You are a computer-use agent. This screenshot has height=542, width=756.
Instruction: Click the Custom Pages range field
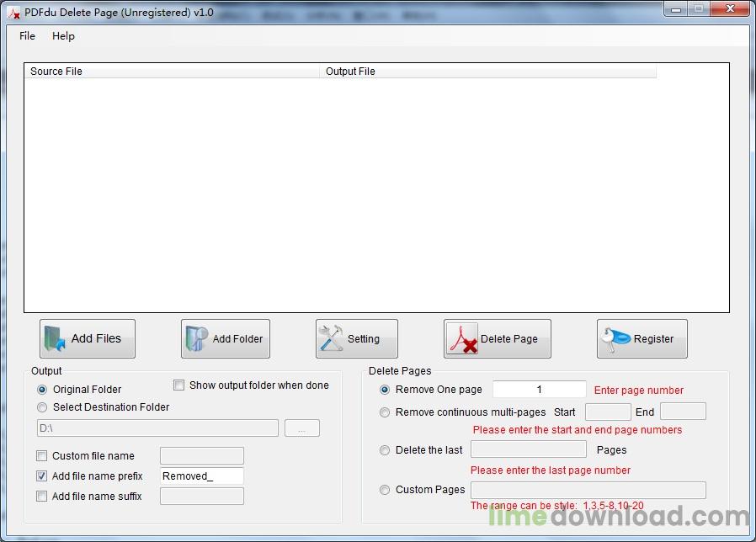tap(588, 490)
